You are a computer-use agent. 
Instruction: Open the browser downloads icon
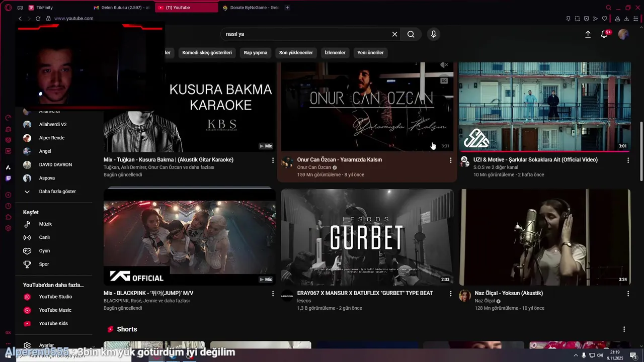coord(627,19)
